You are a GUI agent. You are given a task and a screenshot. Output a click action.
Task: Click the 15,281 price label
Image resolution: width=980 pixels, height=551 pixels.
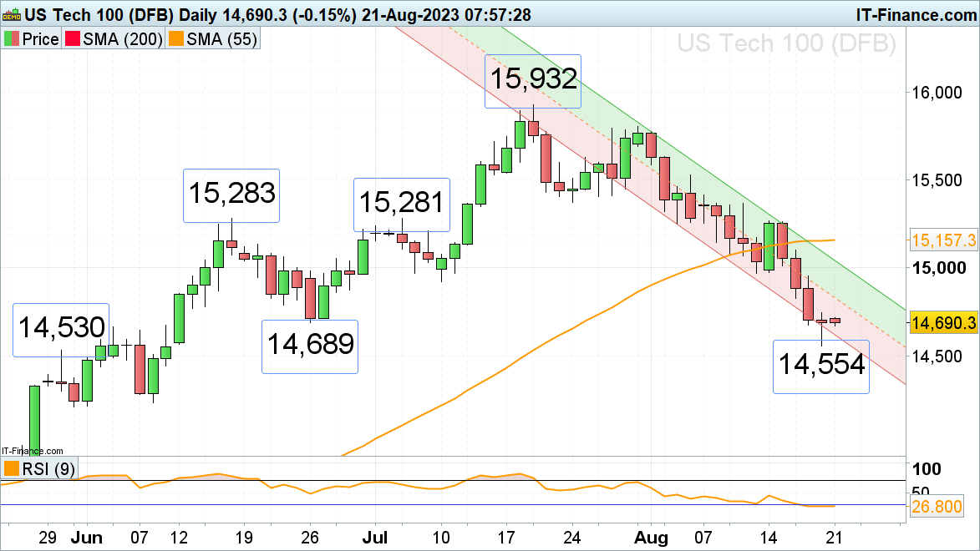tap(402, 203)
